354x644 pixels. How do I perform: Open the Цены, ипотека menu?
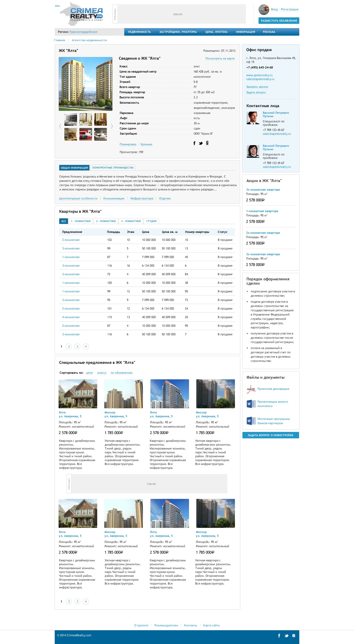coord(217,32)
